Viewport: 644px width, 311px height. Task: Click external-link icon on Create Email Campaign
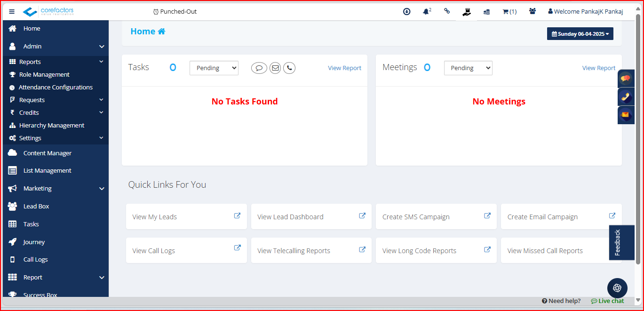(x=612, y=215)
